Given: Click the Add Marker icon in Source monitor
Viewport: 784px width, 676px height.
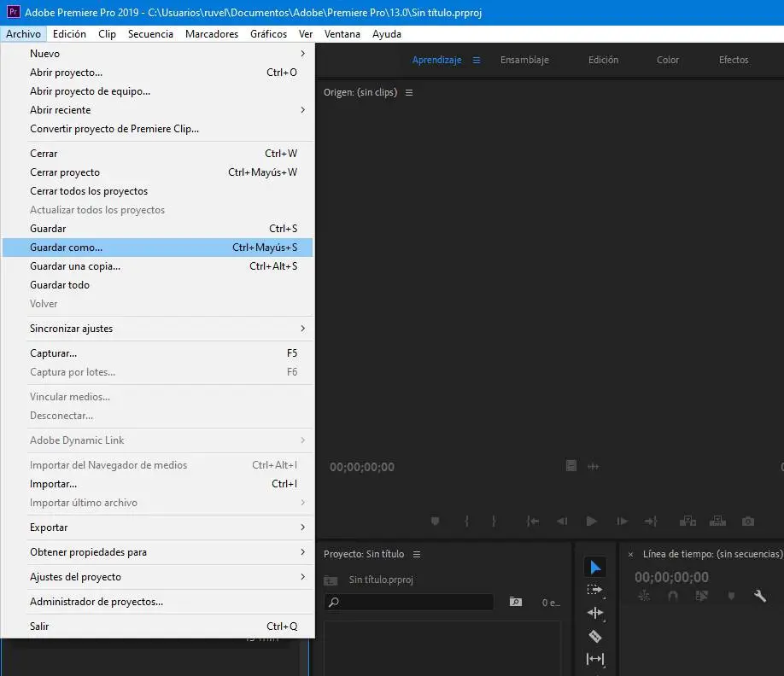Looking at the screenshot, I should pos(435,521).
